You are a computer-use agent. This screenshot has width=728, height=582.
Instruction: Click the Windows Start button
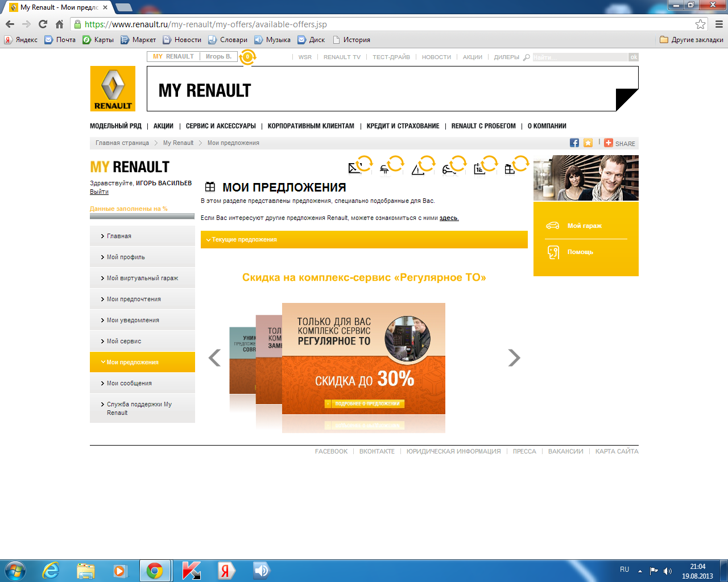[x=15, y=571]
